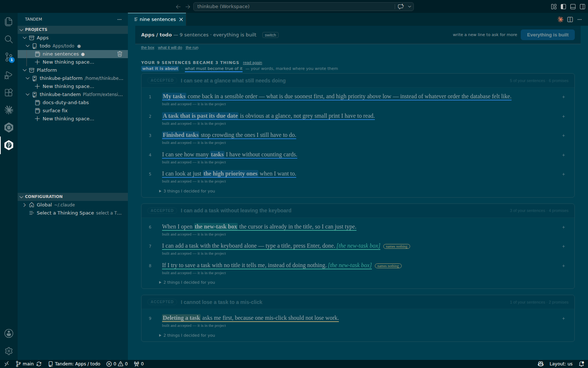Delete nine sentences with trash icon
Screen dimensions: 588x368
pos(120,54)
